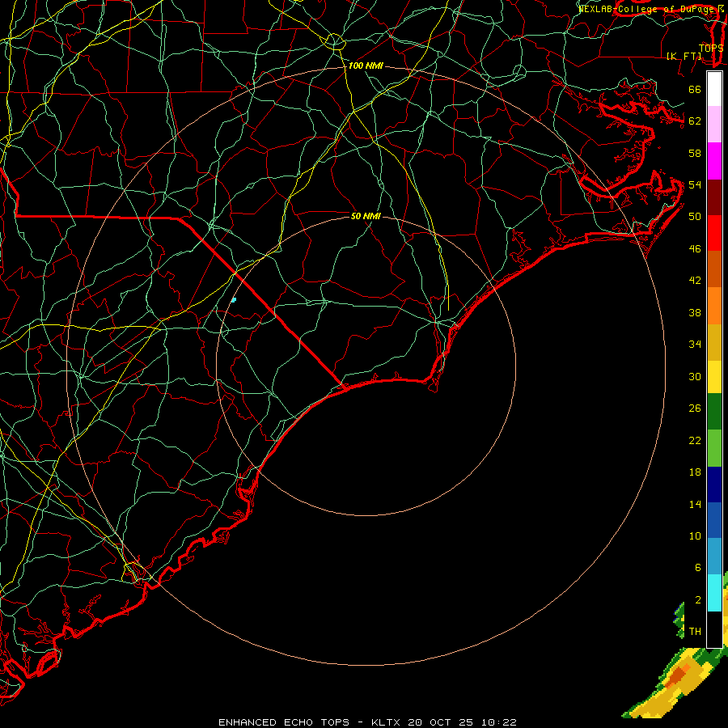Image resolution: width=728 pixels, height=728 pixels.
Task: Click the '[K FT]' units label
Action: click(684, 56)
